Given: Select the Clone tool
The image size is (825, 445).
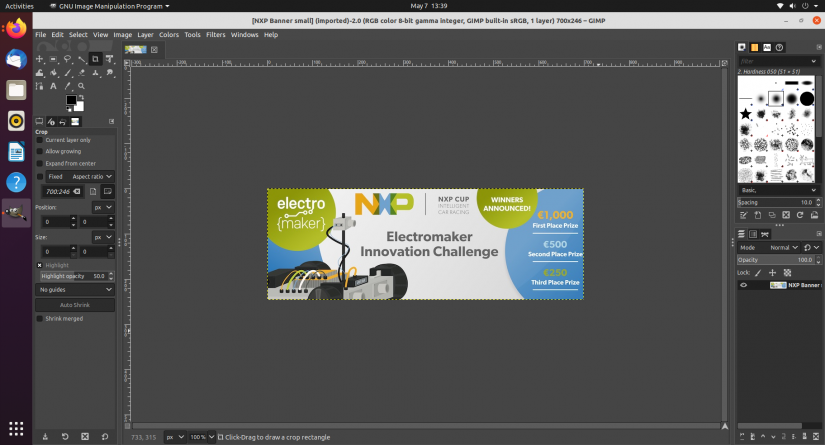Looking at the screenshot, I should tap(95, 73).
